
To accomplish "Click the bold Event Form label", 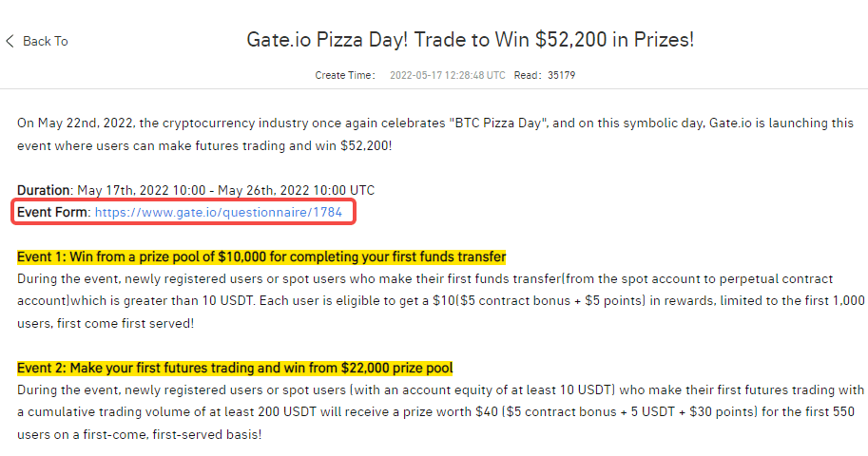I will 52,212.
